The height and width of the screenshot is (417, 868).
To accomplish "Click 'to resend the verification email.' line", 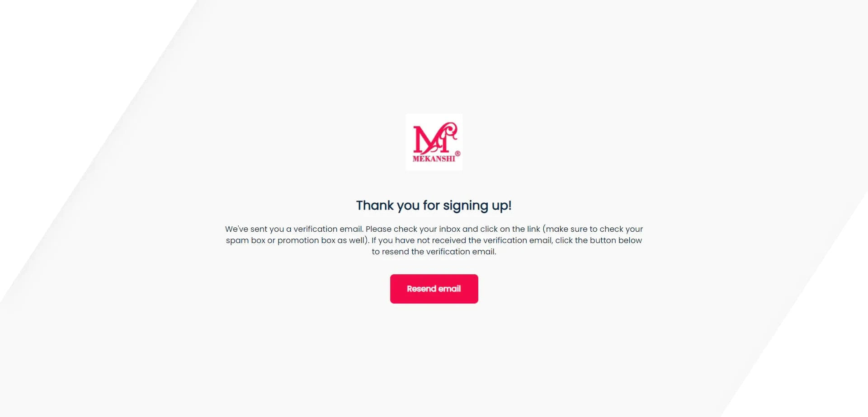I will pyautogui.click(x=434, y=252).
